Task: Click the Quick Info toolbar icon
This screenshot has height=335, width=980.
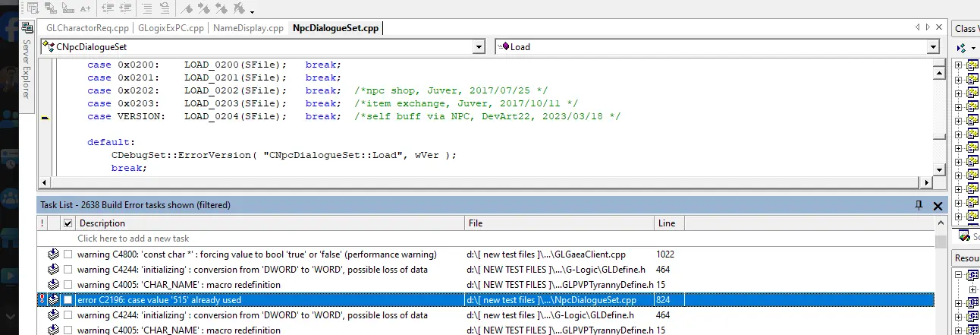Action: point(68,8)
